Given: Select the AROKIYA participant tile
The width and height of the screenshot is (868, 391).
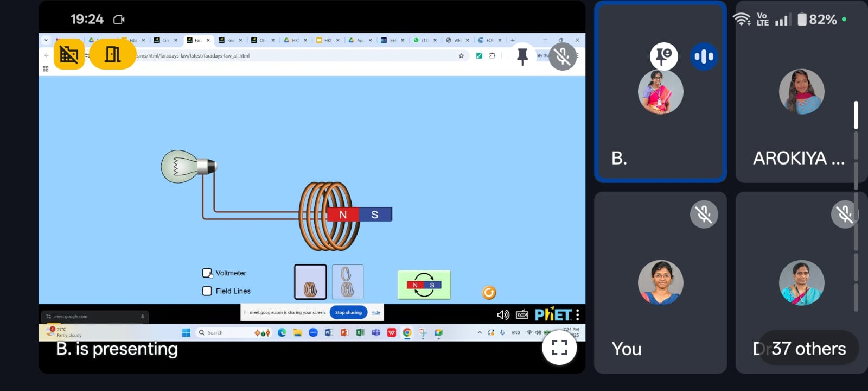Looking at the screenshot, I should (x=801, y=92).
